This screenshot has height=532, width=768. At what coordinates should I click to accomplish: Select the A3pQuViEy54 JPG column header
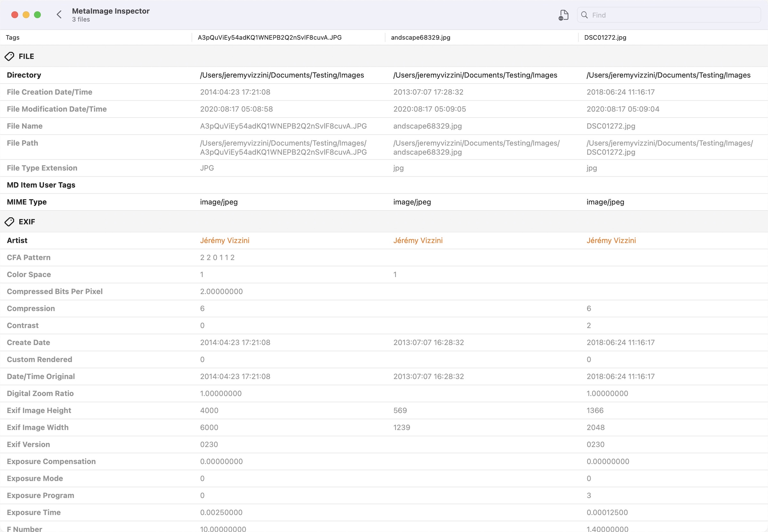tap(269, 37)
